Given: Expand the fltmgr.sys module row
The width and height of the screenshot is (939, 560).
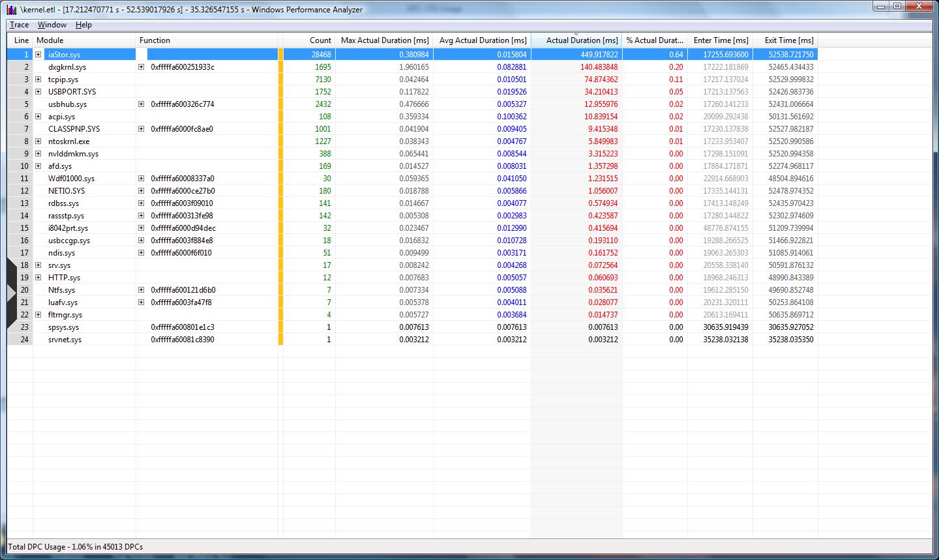Looking at the screenshot, I should [38, 315].
